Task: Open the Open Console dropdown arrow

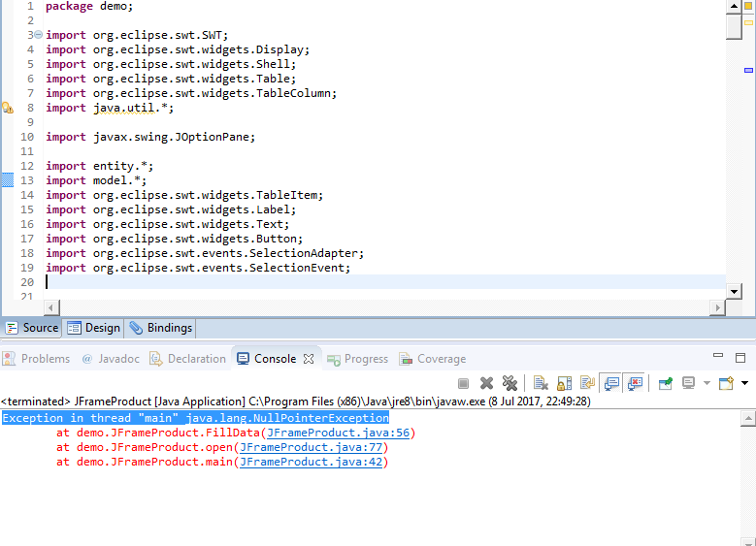Action: pos(745,384)
